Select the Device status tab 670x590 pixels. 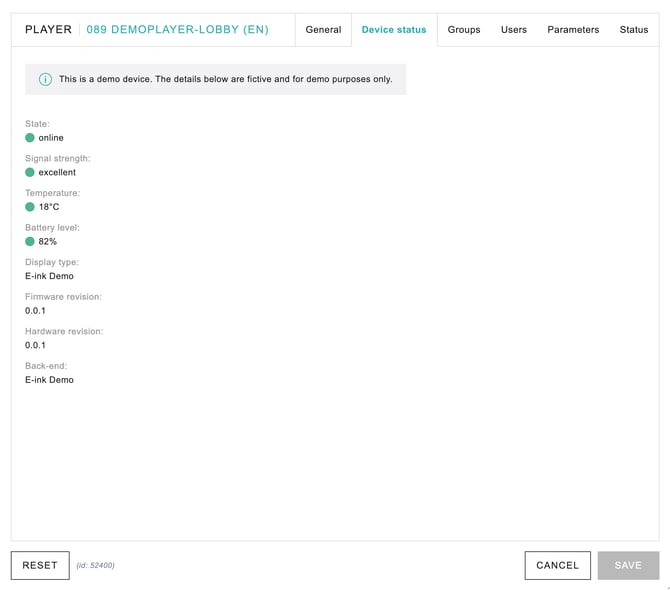(x=394, y=30)
